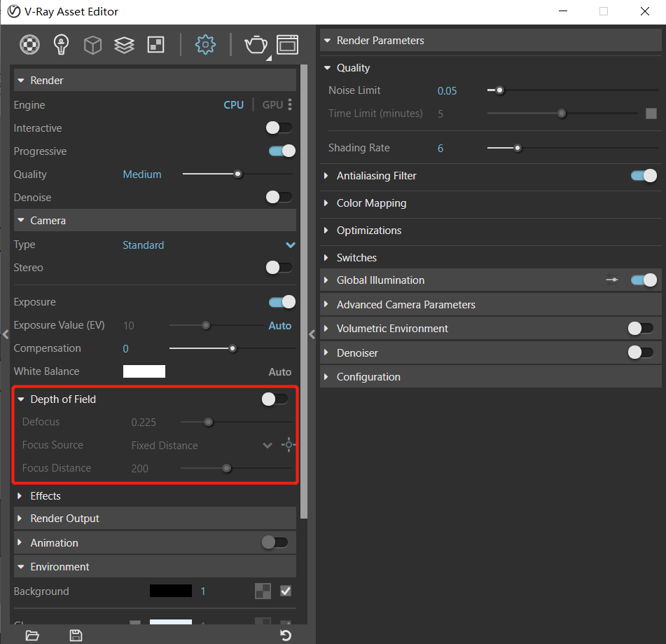666x644 pixels.
Task: Collapse the left asset list arrow
Action: 5,334
